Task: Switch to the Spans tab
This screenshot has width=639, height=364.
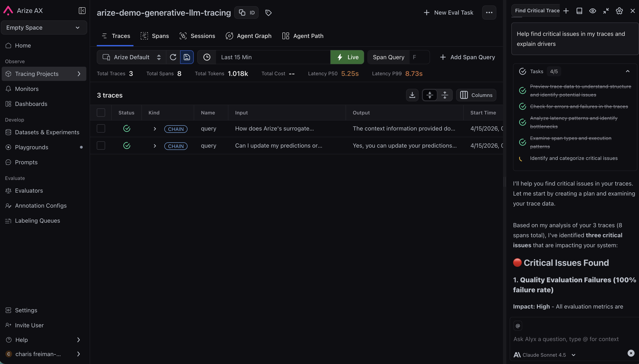Action: click(x=155, y=36)
